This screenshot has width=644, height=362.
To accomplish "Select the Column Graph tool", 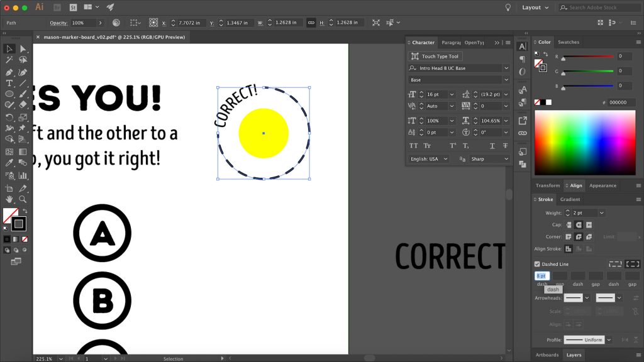I will [23, 176].
